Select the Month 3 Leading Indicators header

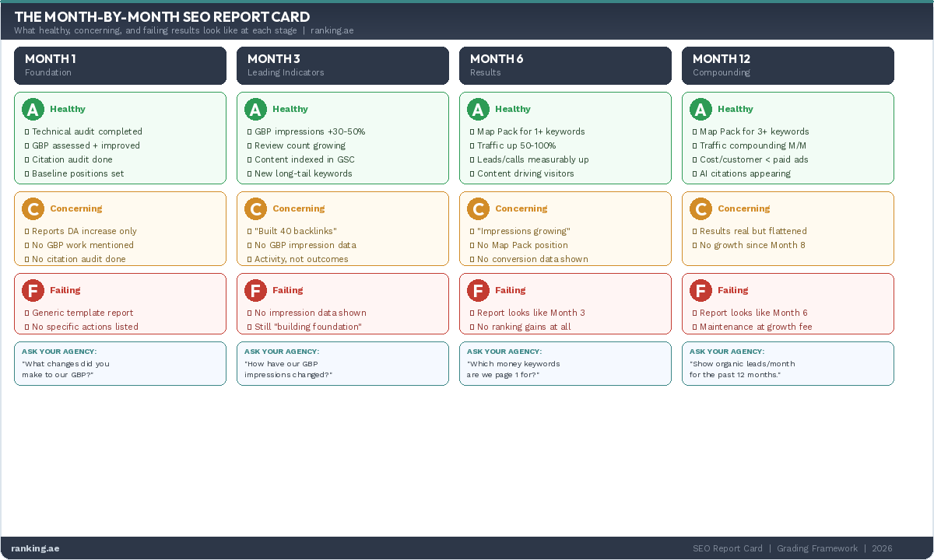tap(342, 65)
